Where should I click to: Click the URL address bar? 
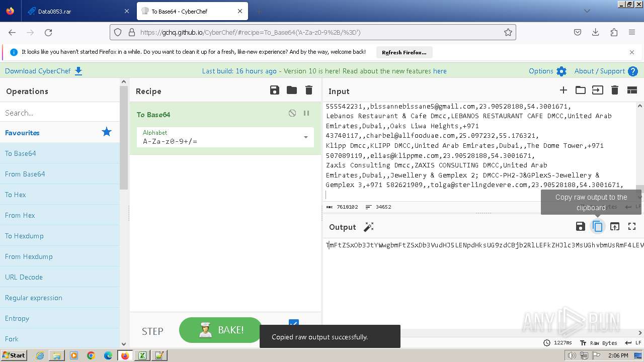(x=312, y=32)
